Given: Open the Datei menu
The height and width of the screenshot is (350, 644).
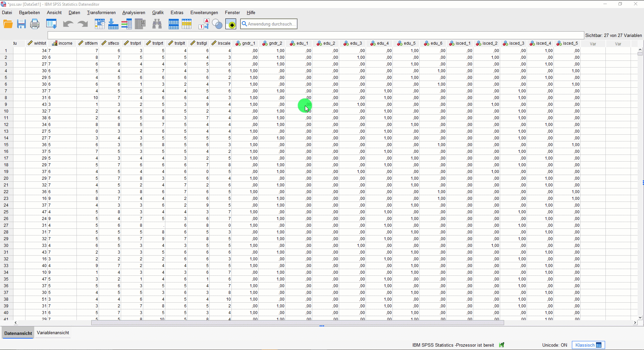Looking at the screenshot, I should pos(7,12).
